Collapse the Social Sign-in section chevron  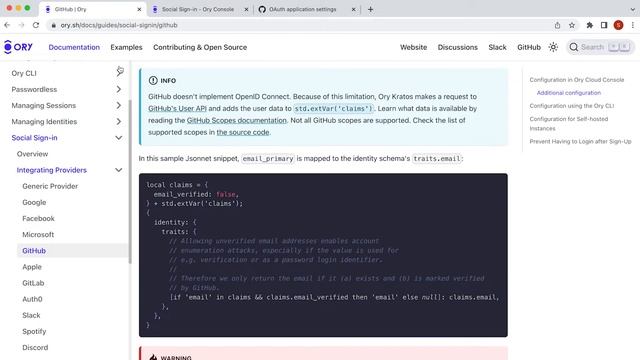point(118,138)
